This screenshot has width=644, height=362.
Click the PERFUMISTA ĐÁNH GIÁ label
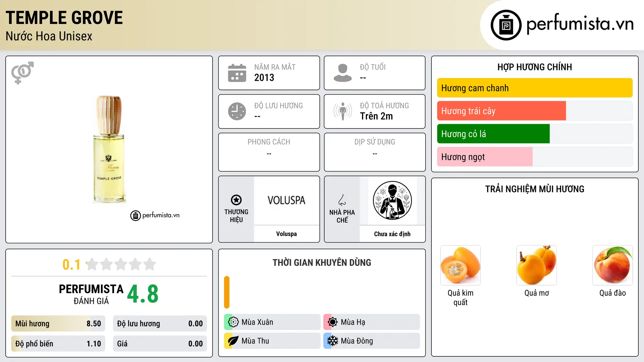click(x=91, y=294)
